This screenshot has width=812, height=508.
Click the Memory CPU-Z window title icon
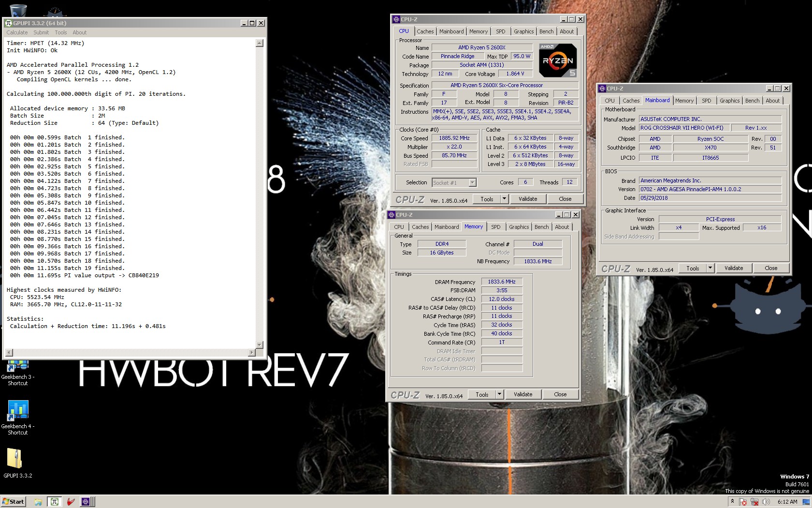point(391,215)
